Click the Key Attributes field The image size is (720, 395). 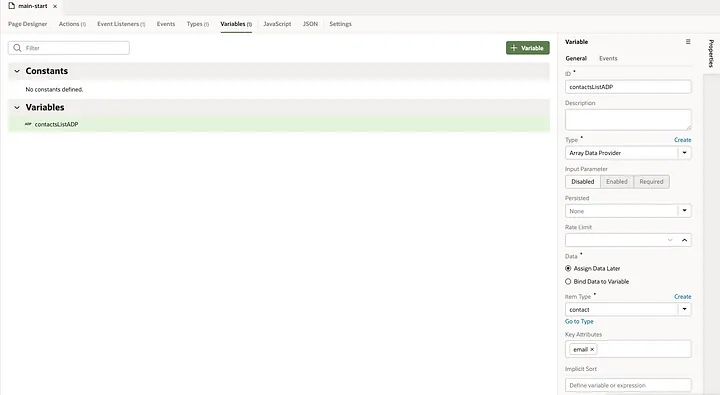(x=628, y=349)
